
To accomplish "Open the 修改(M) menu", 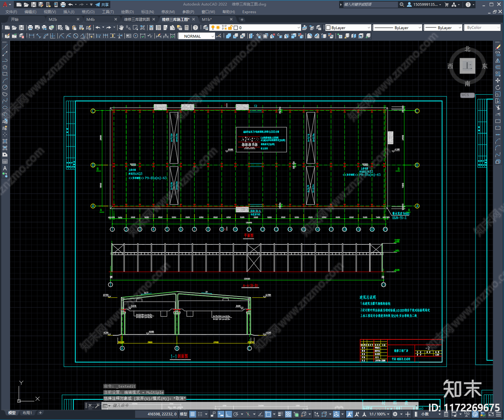I will [168, 12].
